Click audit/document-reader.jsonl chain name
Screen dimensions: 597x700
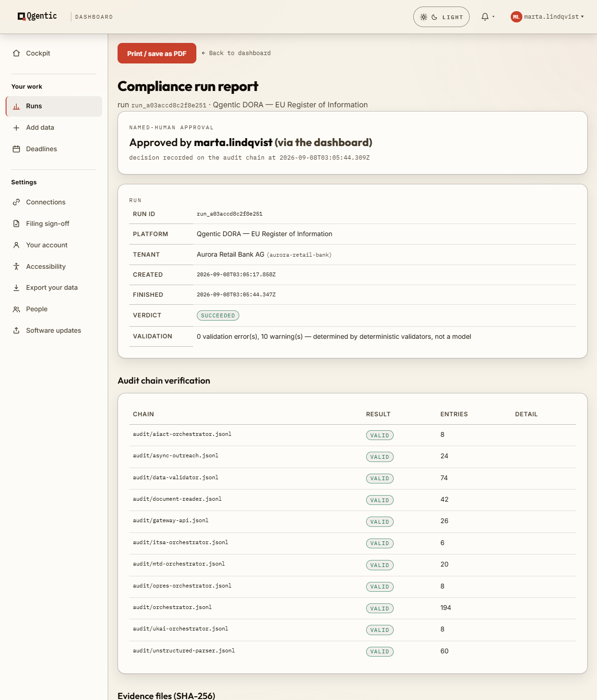(x=177, y=499)
